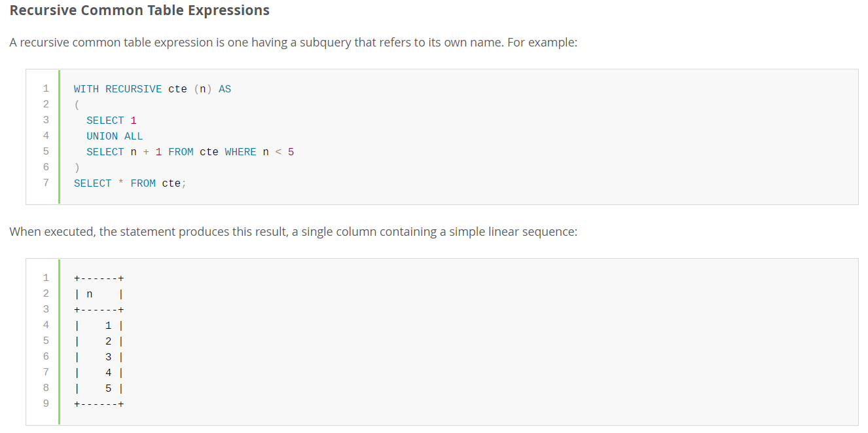The width and height of the screenshot is (868, 433).
Task: Click the WITH RECURSIVE keyword in code
Action: [118, 89]
